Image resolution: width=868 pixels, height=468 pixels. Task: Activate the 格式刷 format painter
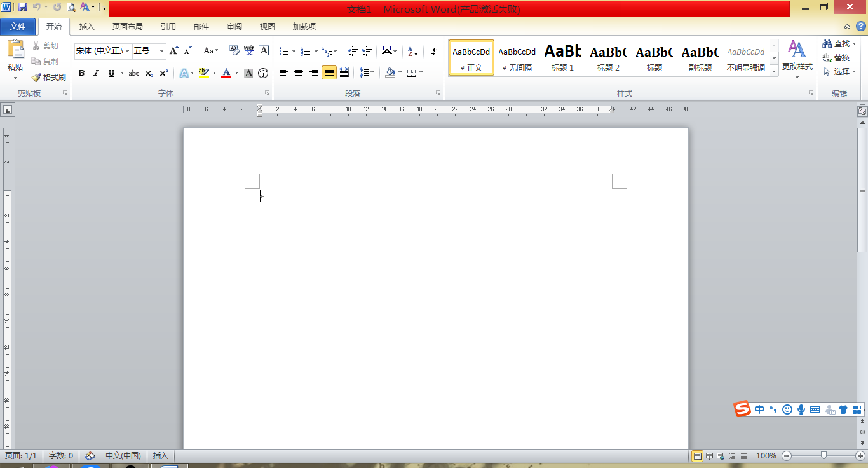[x=49, y=77]
